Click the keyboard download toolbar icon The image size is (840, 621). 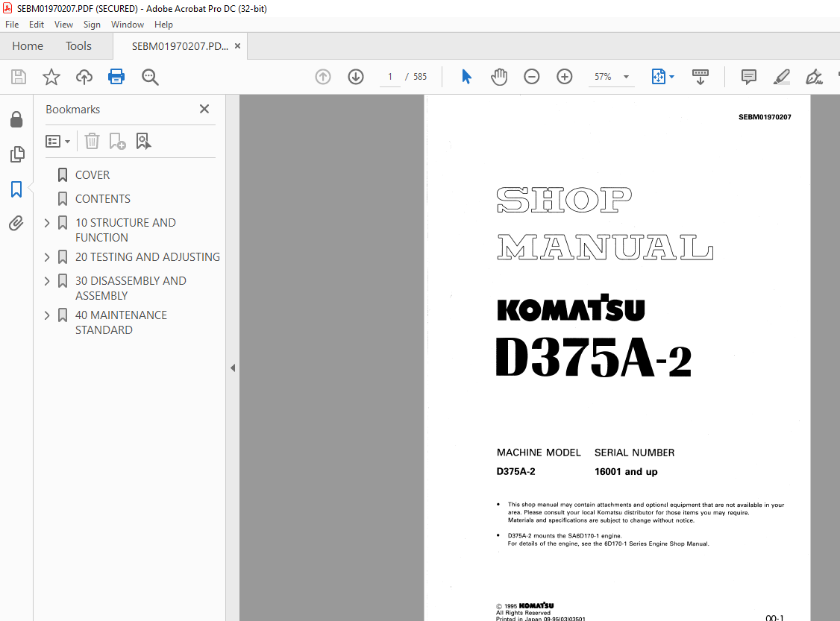pyautogui.click(x=700, y=77)
